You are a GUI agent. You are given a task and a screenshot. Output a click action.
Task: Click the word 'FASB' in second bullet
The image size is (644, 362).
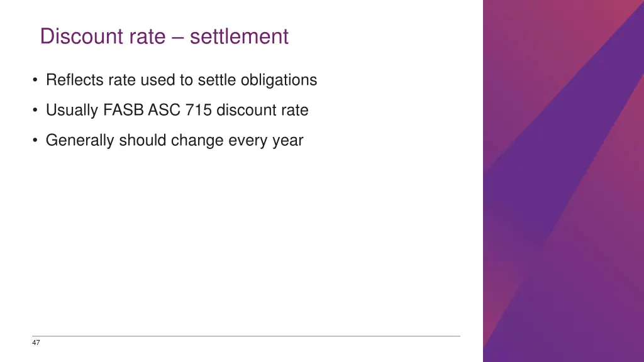point(125,111)
